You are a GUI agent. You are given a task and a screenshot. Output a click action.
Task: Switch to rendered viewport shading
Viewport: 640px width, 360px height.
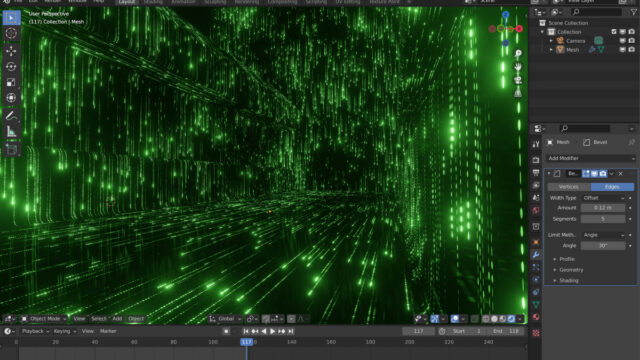[511, 319]
